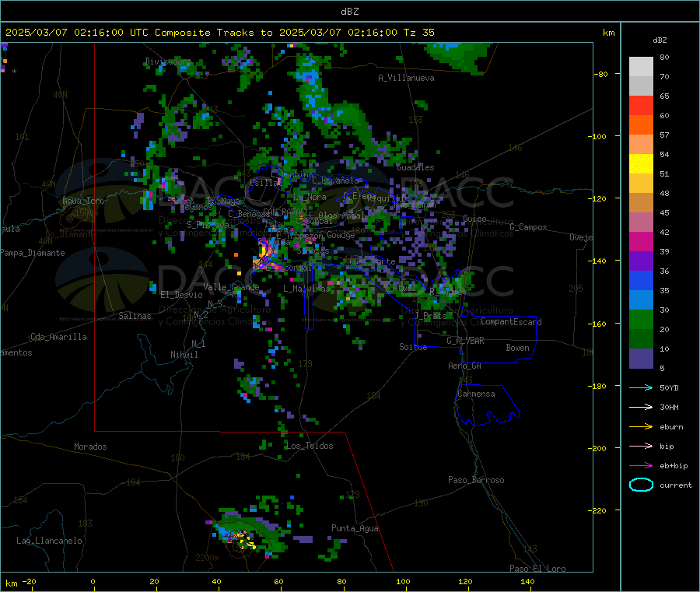Click the -80 km vertical axis tick
The image size is (700, 592).
click(601, 74)
